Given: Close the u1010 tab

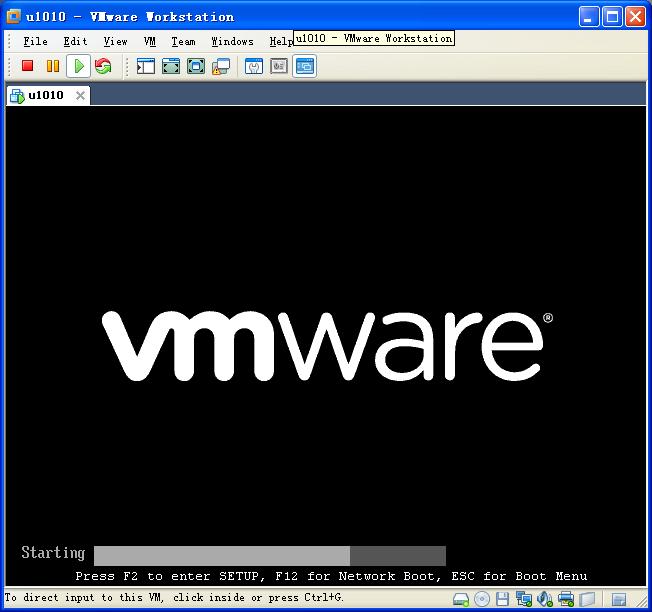Looking at the screenshot, I should tap(80, 96).
